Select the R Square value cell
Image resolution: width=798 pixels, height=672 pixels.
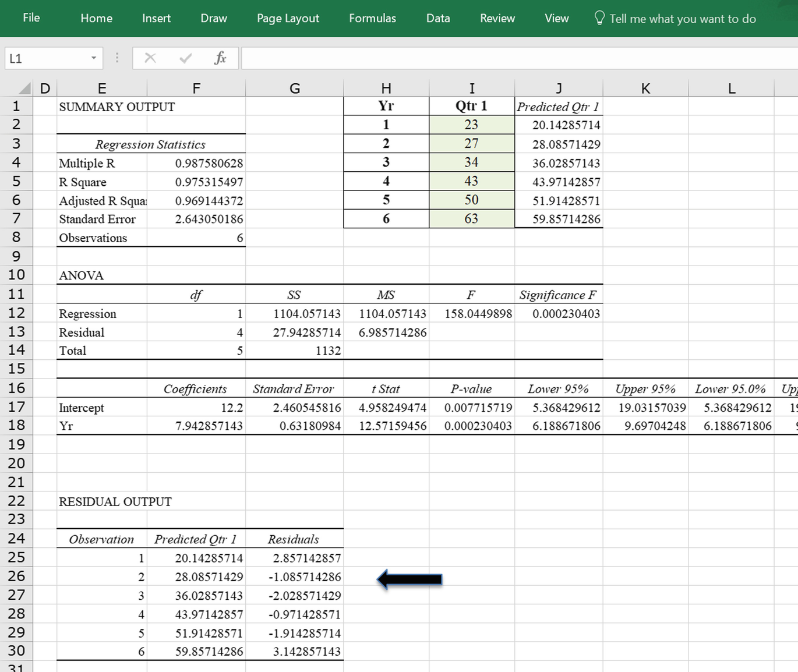pyautogui.click(x=196, y=182)
